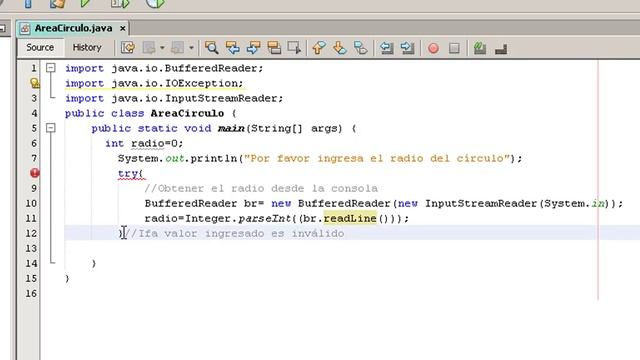Toggle Bookmark icon in editor toolbar
The image size is (640, 360).
tap(360, 48)
